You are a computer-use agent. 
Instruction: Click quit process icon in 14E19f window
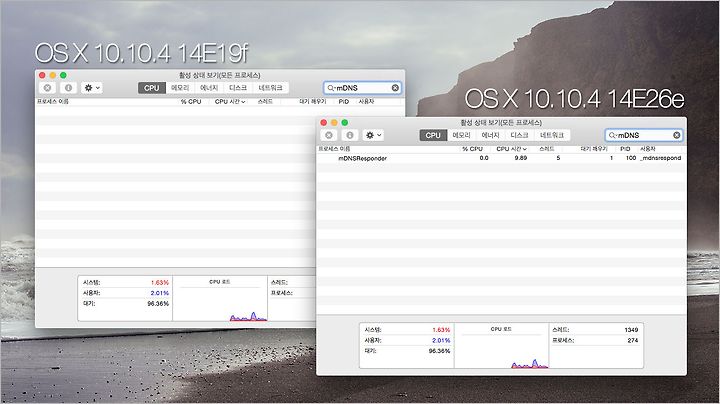(47, 88)
